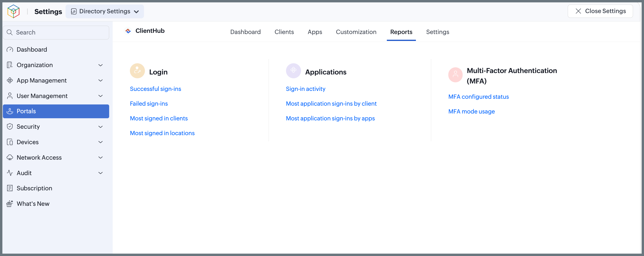Viewport: 644px width, 256px height.
Task: Open the Successful sign-ins report
Action: (x=155, y=89)
